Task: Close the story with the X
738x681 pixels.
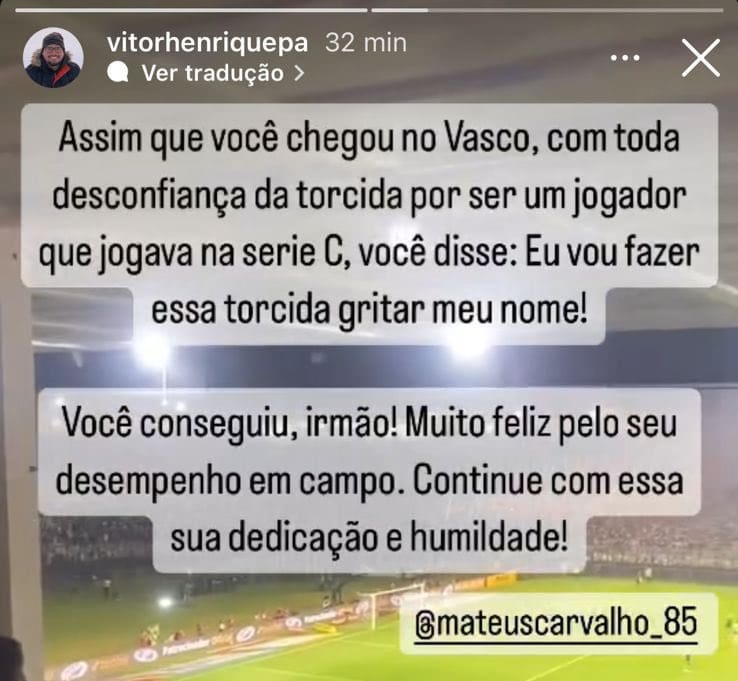Action: 700,58
